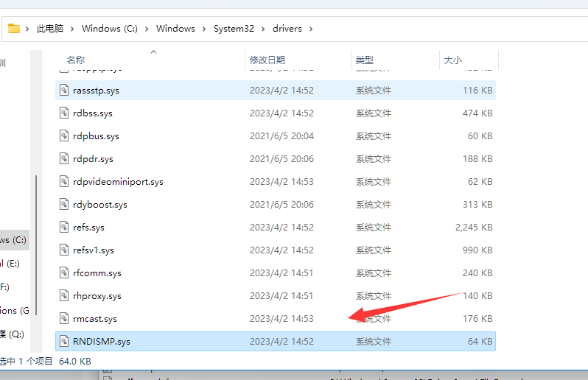The width and height of the screenshot is (588, 380).
Task: Select the rdpbus.sys file name
Action: click(x=96, y=136)
